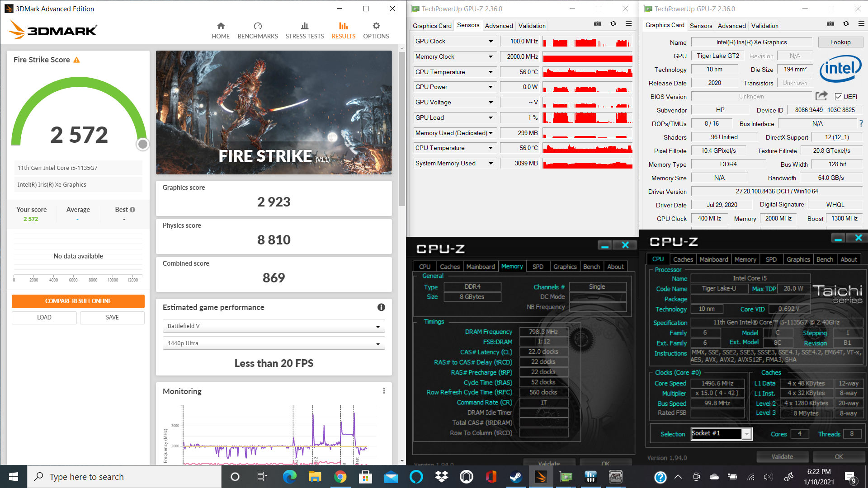Viewport: 868px width, 488px height.
Task: Click the Lookup button in GPU-Z
Action: [x=840, y=42]
